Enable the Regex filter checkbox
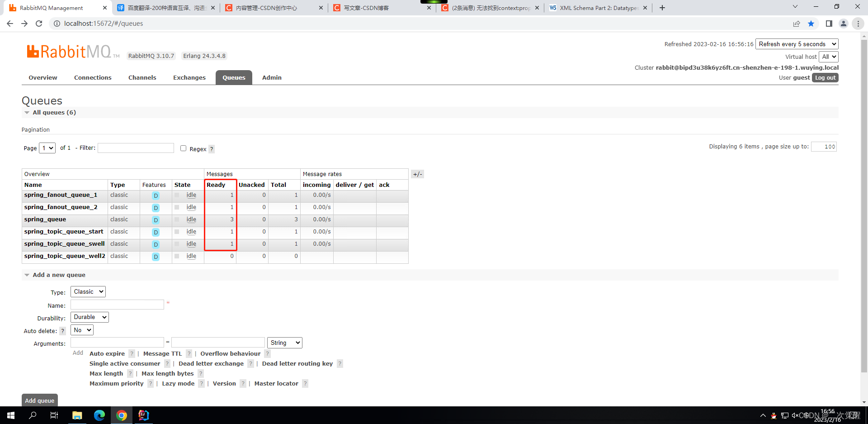The width and height of the screenshot is (868, 424). click(x=183, y=148)
